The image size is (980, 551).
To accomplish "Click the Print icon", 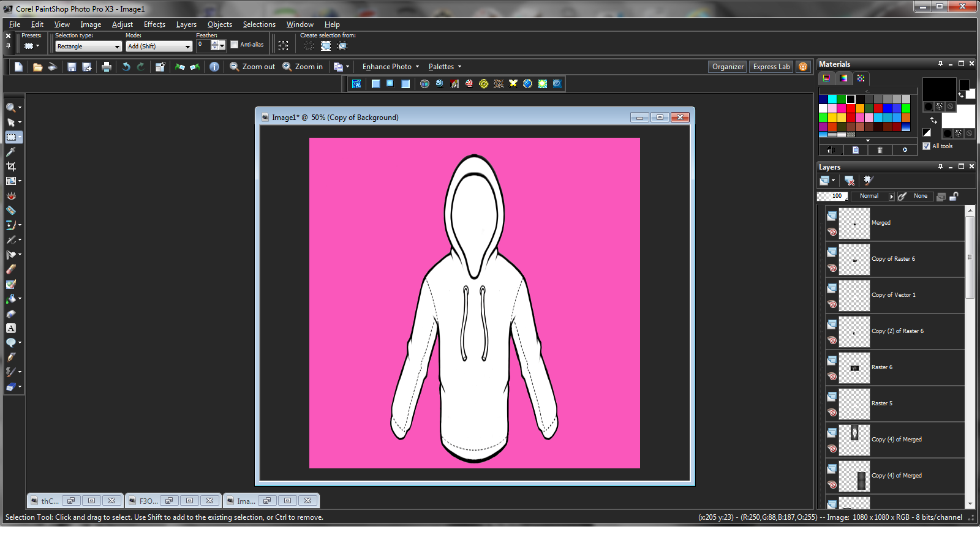I will point(107,67).
